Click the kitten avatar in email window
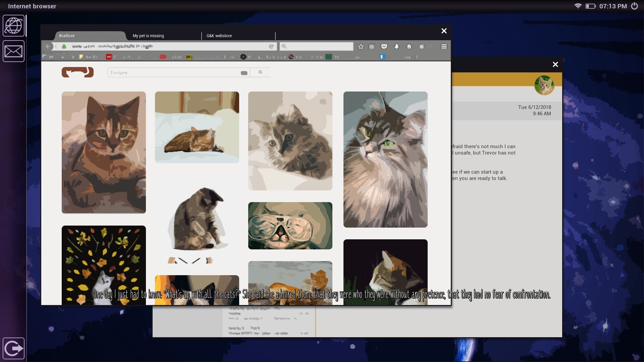Viewport: 644px width, 362px height. coord(544,85)
